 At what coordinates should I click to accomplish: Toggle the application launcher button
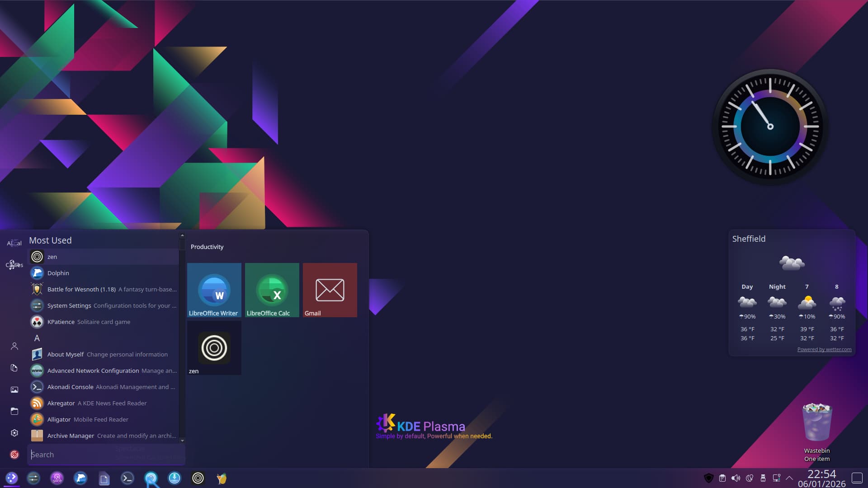[12, 478]
